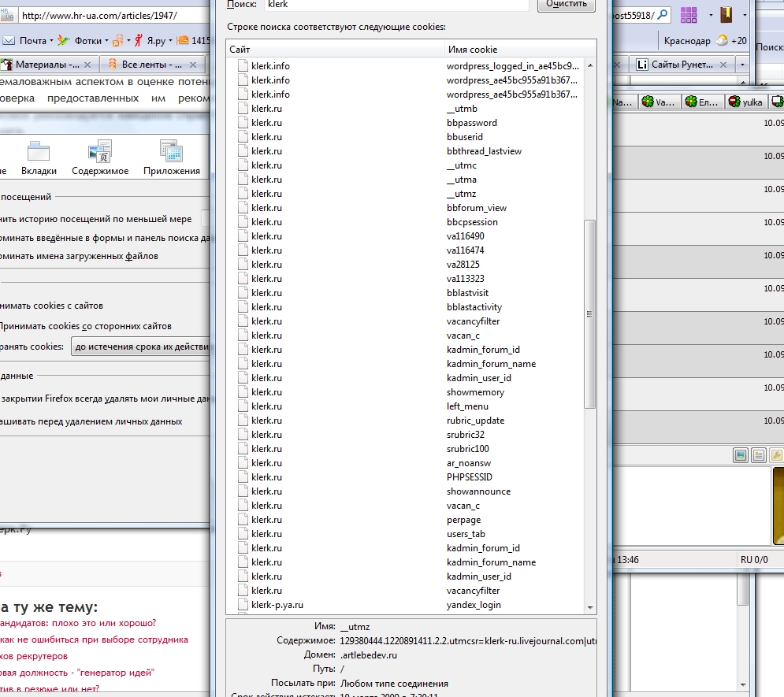Click the Почта envelope icon in the bookmarks bar
Image resolution: width=784 pixels, height=697 pixels.
coord(9,40)
